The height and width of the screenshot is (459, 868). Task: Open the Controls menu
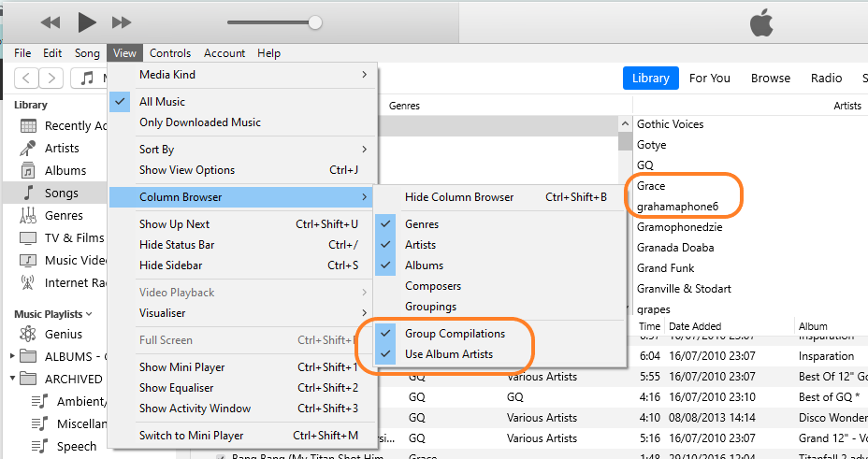tap(170, 53)
